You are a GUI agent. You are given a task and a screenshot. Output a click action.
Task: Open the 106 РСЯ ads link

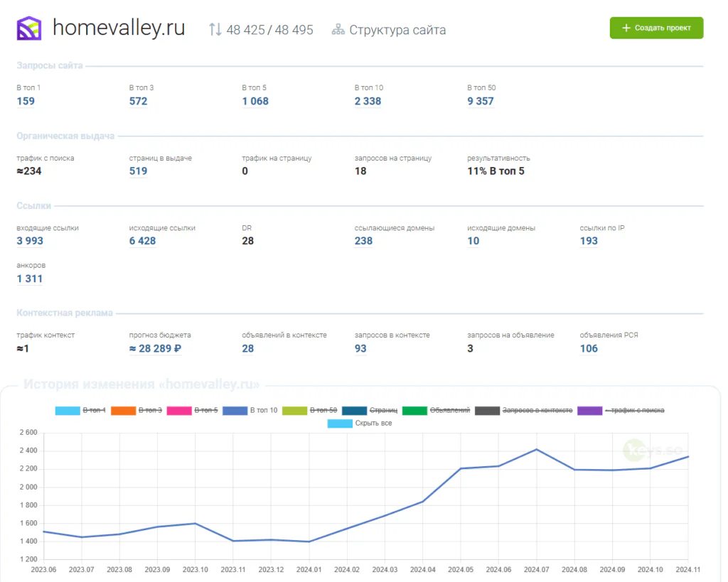[x=589, y=348]
